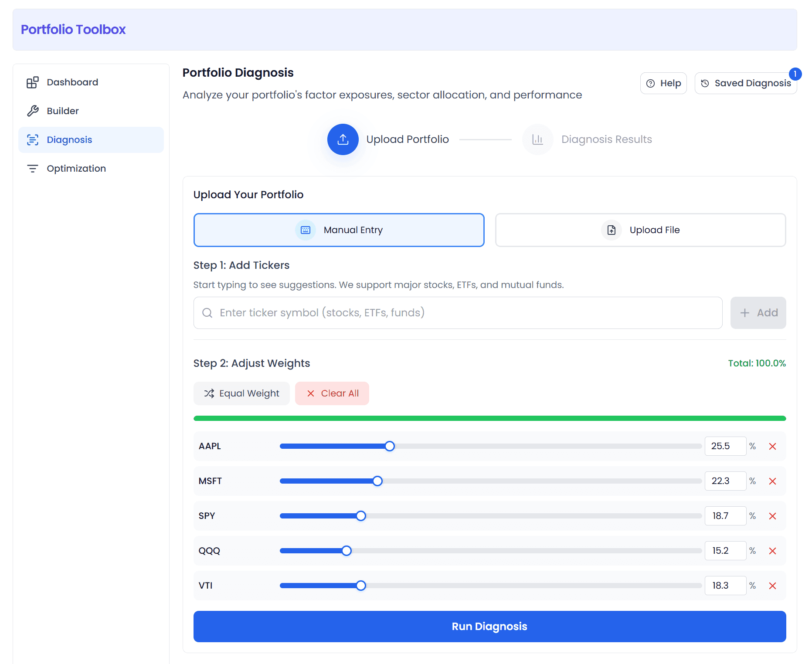Click the Upload Portfolio step label

tap(408, 139)
